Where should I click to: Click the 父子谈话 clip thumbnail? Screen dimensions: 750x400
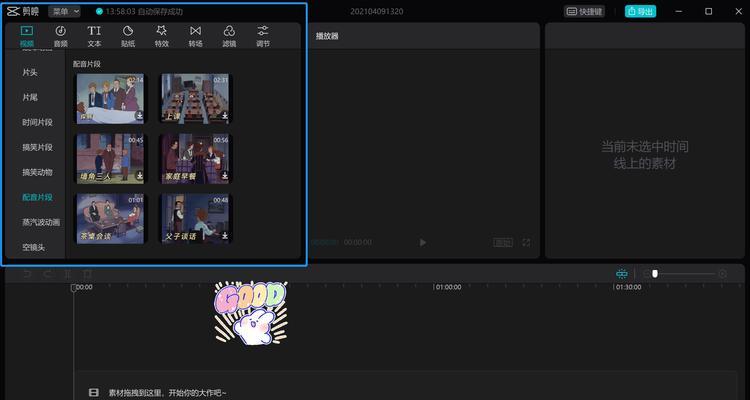(x=195, y=218)
